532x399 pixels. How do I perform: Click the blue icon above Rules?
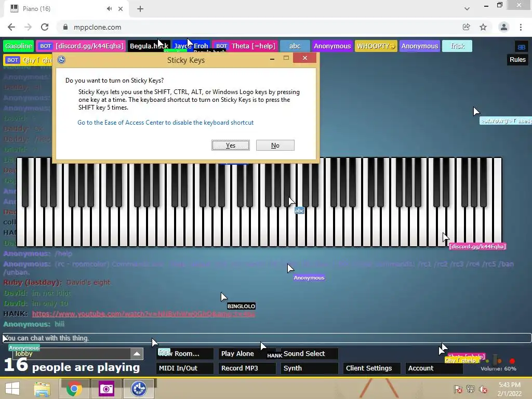[x=522, y=47]
